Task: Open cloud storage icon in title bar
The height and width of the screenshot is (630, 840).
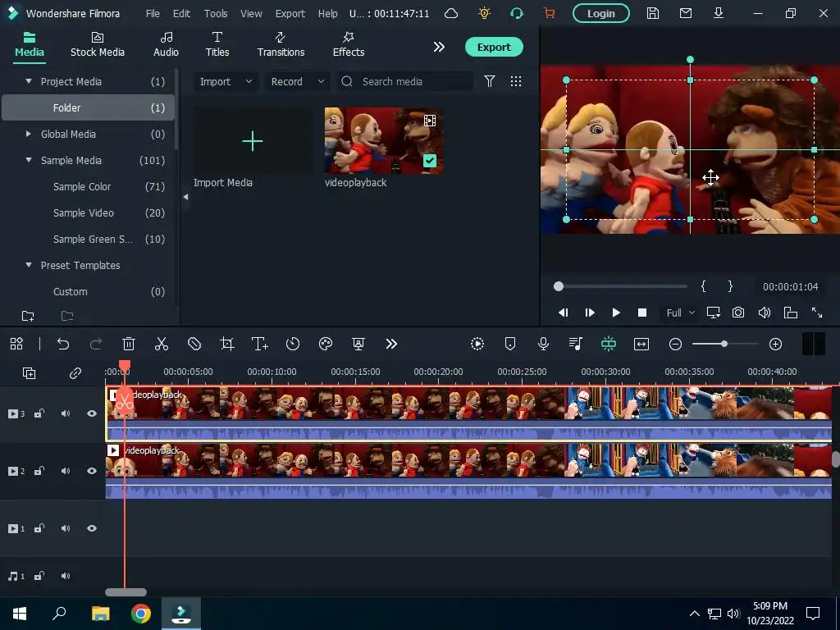Action: [451, 13]
